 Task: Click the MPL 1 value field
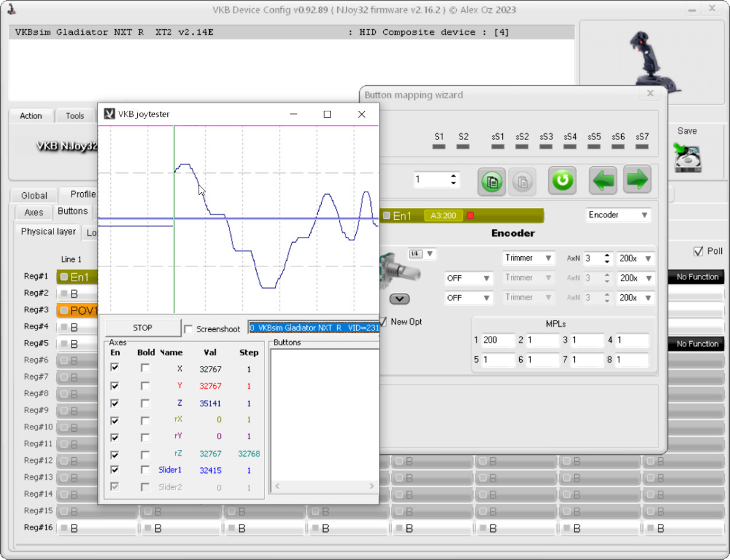click(497, 340)
